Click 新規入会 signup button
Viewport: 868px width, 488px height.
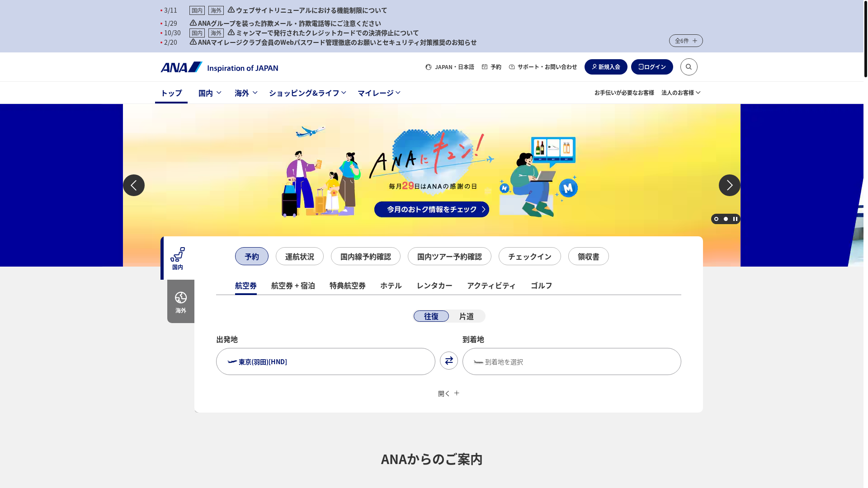606,67
